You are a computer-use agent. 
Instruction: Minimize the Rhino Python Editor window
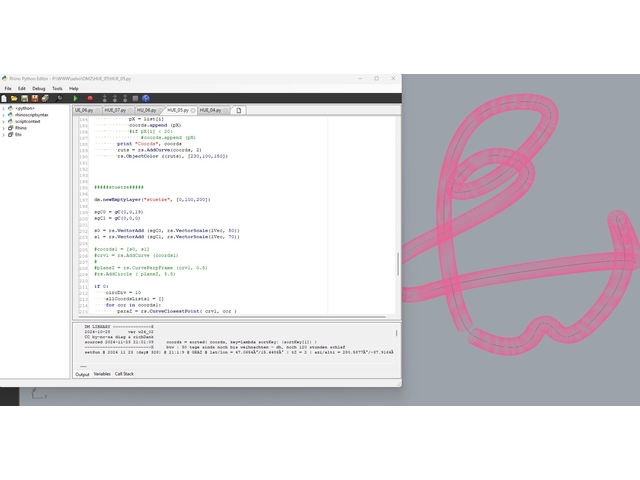click(360, 78)
